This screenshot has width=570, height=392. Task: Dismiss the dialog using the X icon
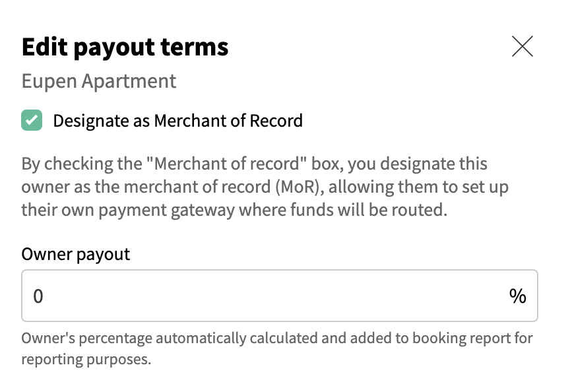point(522,46)
